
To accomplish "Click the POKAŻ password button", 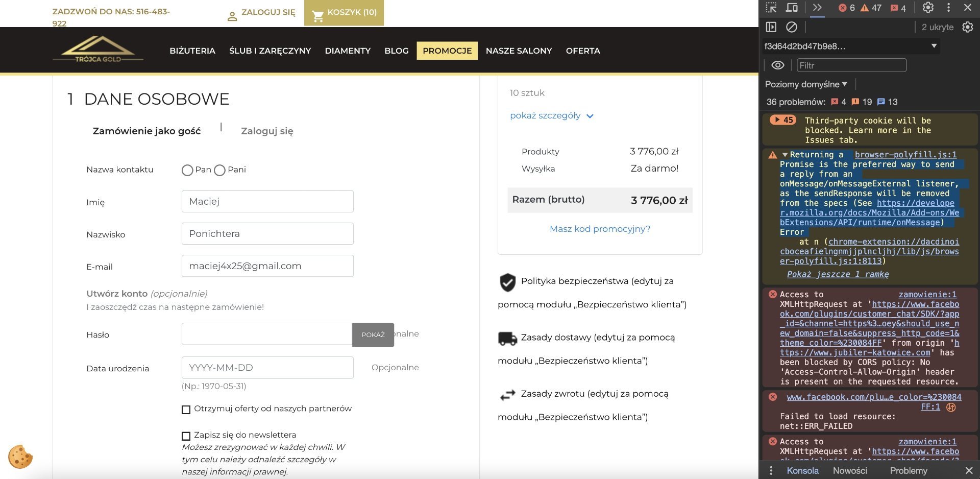I will [x=373, y=334].
